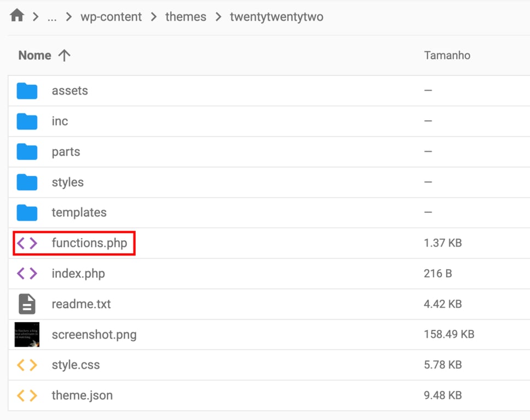Click the purple code icon beside functions.php
530x420 pixels.
(27, 243)
